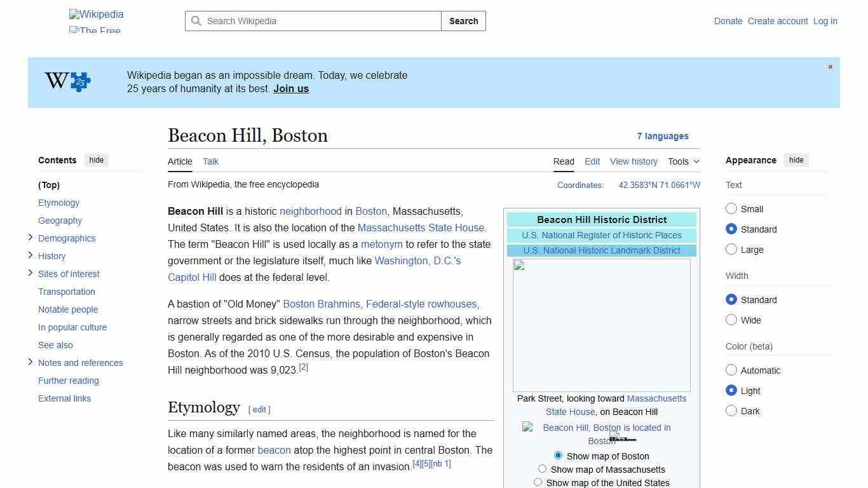Click the Search button

(x=463, y=21)
